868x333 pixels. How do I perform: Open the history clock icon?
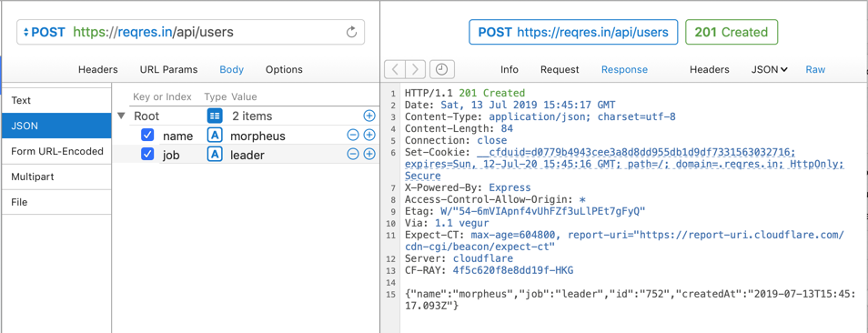pos(442,70)
